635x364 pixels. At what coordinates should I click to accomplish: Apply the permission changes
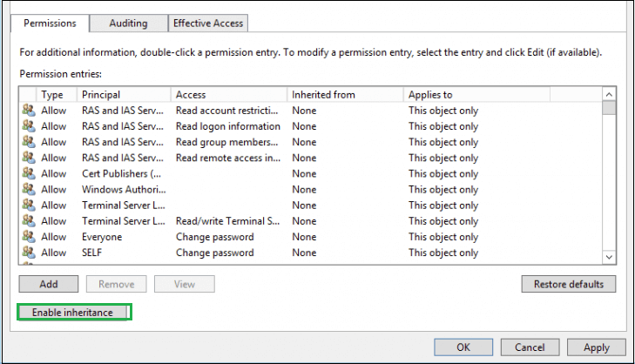pos(596,347)
